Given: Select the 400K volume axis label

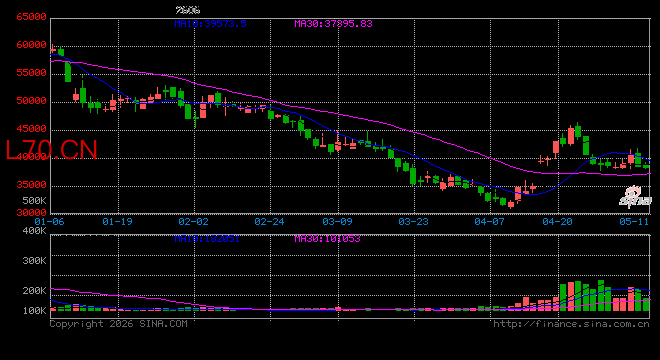Looking at the screenshot, I should (x=35, y=231).
